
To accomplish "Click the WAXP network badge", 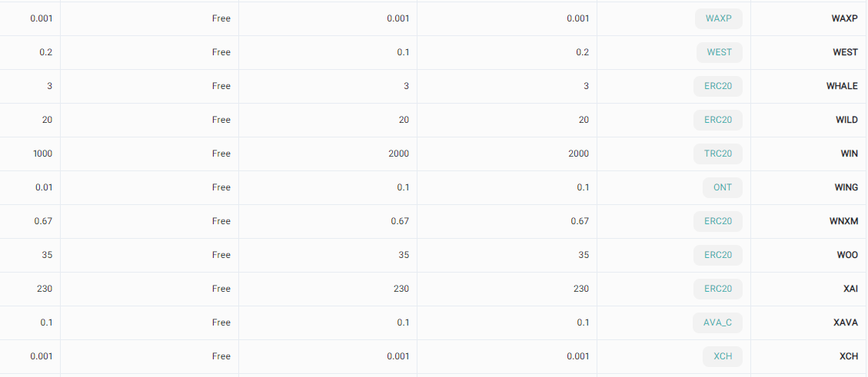I will click(x=718, y=18).
